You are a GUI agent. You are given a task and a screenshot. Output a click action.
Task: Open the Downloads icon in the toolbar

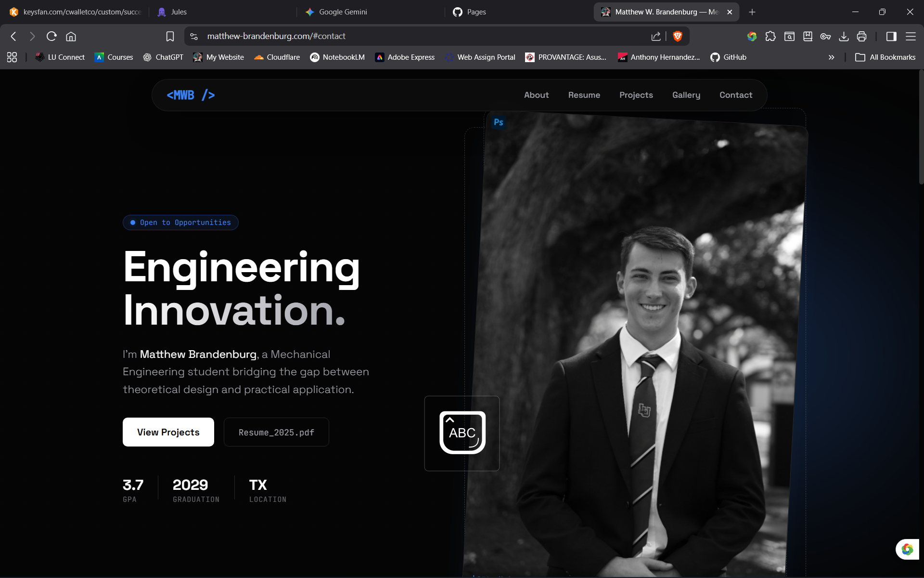pos(844,36)
